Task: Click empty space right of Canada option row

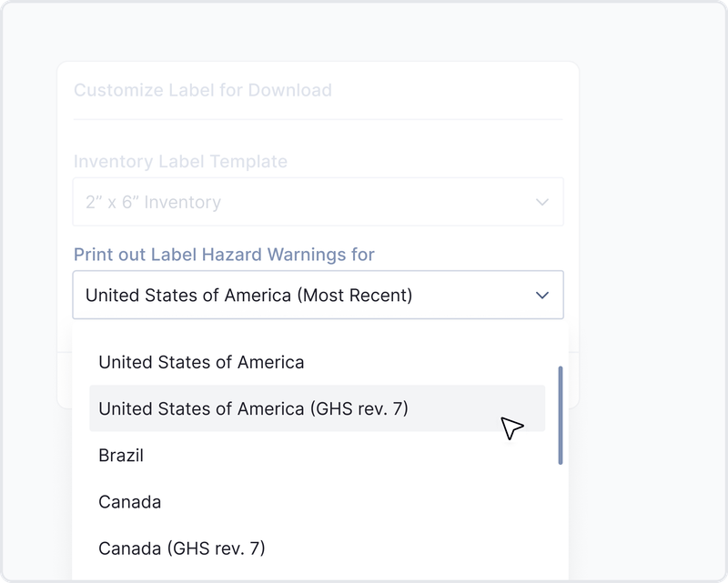Action: pyautogui.click(x=364, y=501)
